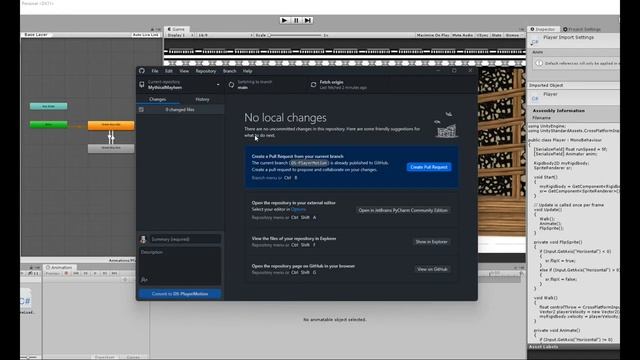Image resolution: width=640 pixels, height=360 pixels.
Task: Click the Imported Object section header
Action: click(x=546, y=85)
